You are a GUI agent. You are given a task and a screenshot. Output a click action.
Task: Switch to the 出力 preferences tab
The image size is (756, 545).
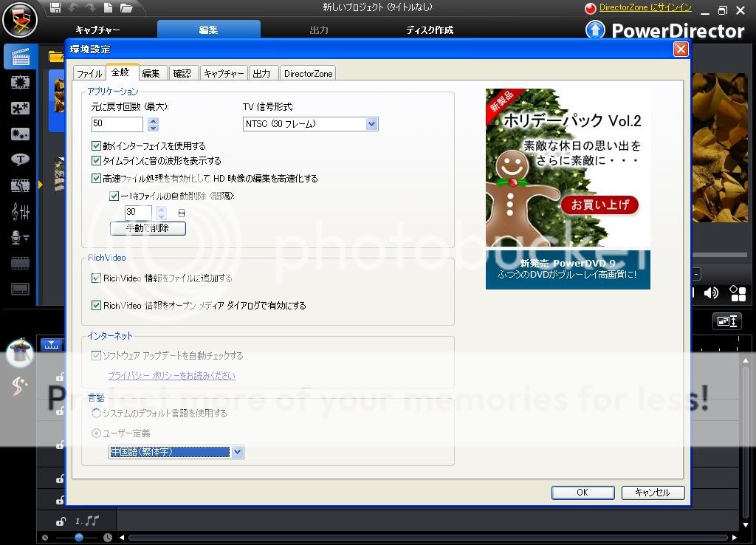262,73
